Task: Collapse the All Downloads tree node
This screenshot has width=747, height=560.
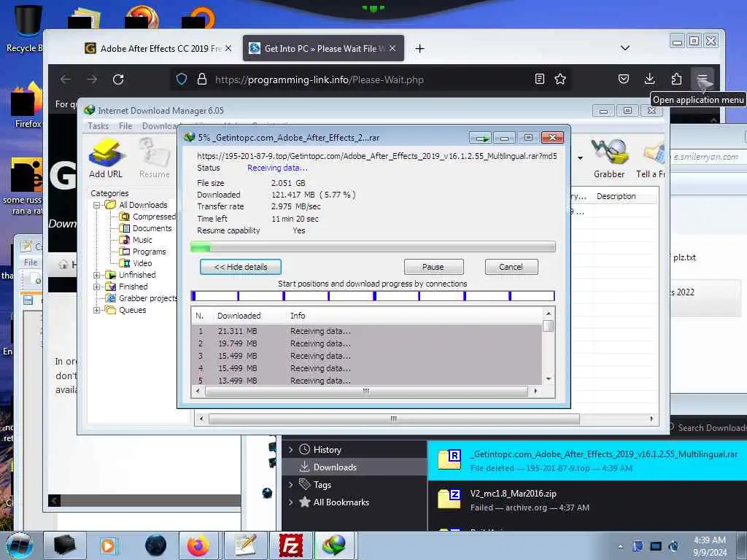Action: pyautogui.click(x=97, y=205)
